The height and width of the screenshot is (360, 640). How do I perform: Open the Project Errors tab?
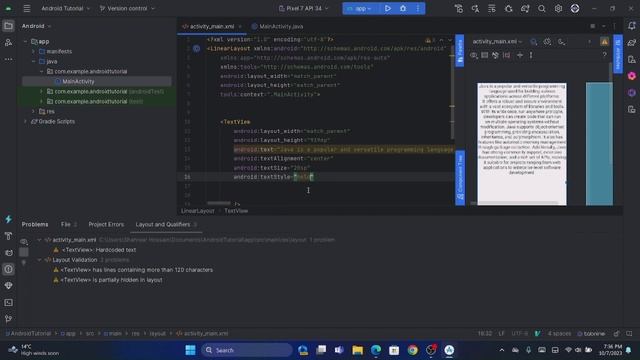click(x=106, y=224)
